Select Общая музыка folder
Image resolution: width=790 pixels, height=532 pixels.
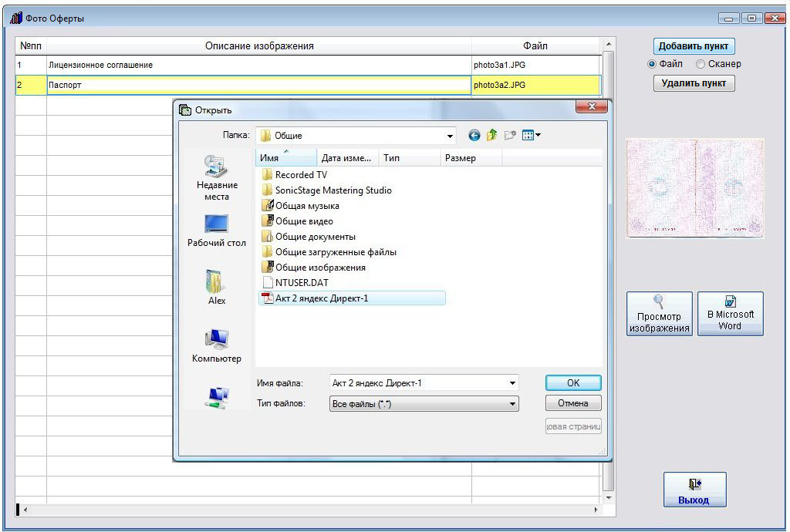(x=300, y=205)
